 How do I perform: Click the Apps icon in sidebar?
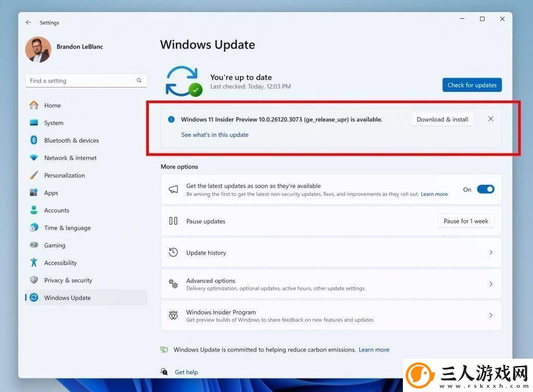click(x=34, y=193)
